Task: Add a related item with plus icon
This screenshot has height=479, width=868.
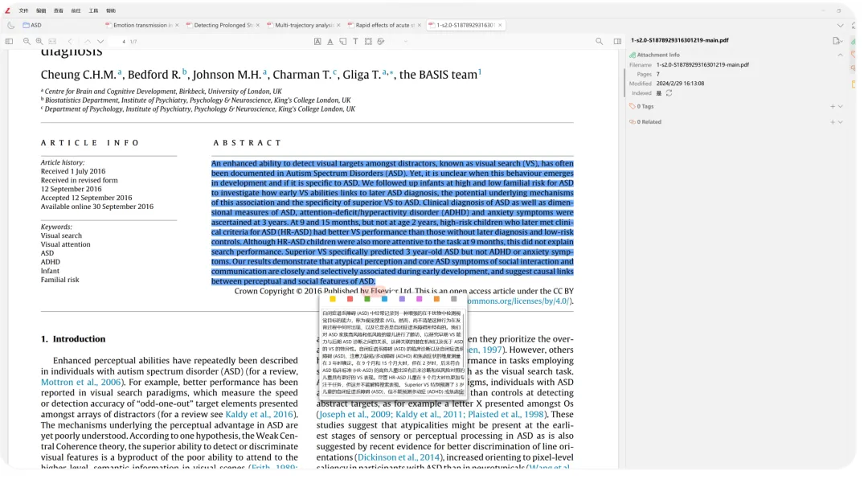Action: coord(832,122)
